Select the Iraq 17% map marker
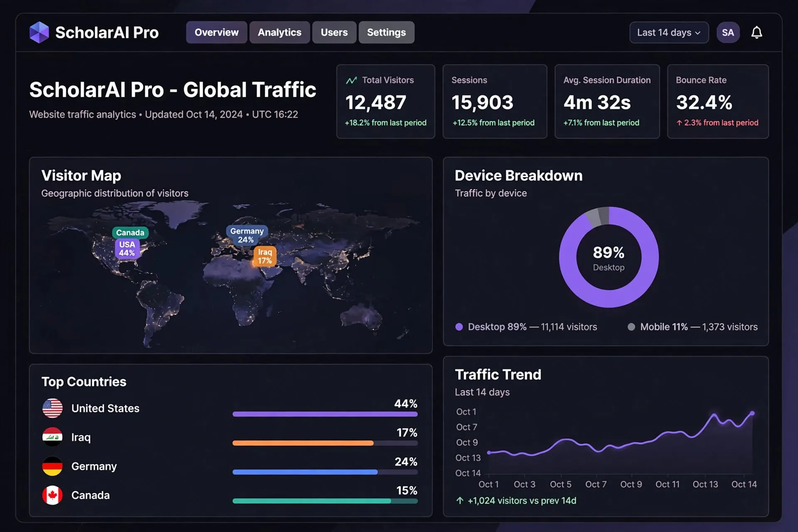This screenshot has width=798, height=532. 265,256
